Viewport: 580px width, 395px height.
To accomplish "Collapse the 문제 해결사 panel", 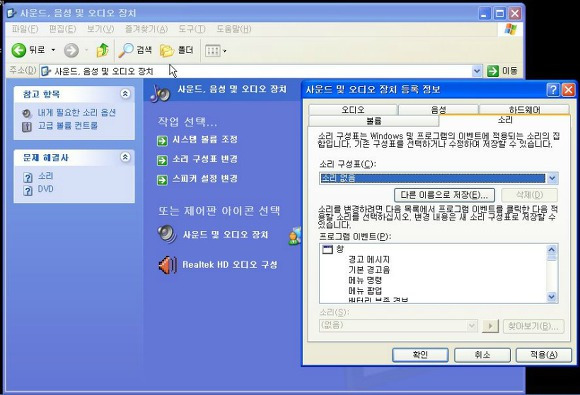I will point(125,157).
